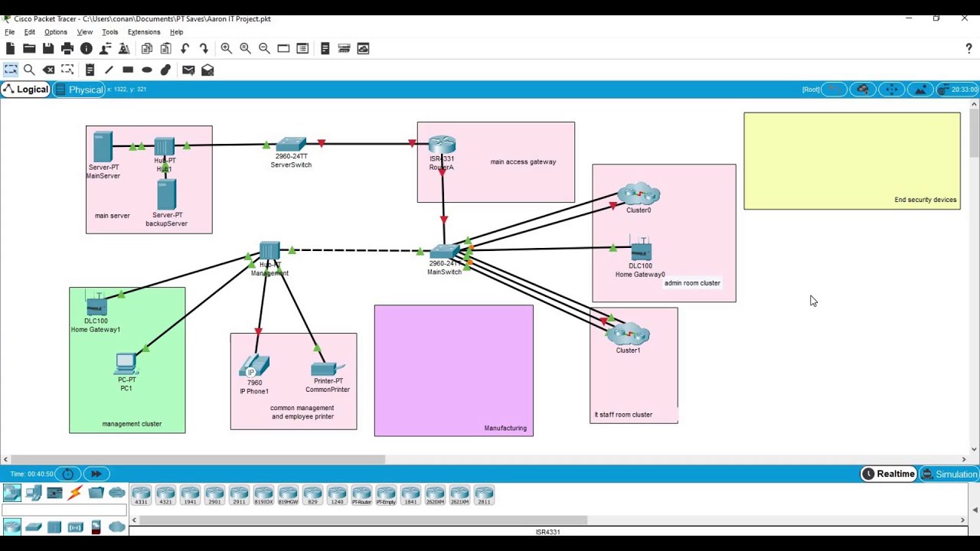Click the Create New Cluster icon
980x551 pixels.
[863, 90]
